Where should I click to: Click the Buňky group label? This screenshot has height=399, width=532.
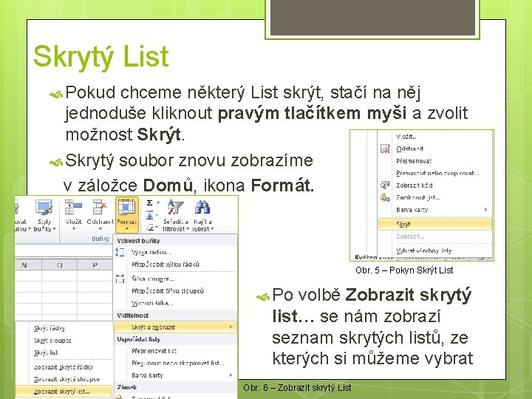[x=100, y=239]
